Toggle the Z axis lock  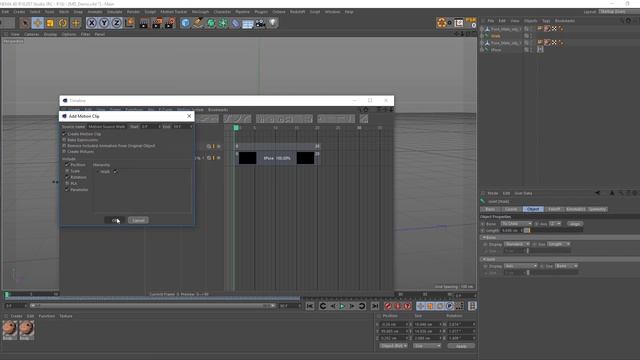pyautogui.click(x=116, y=23)
